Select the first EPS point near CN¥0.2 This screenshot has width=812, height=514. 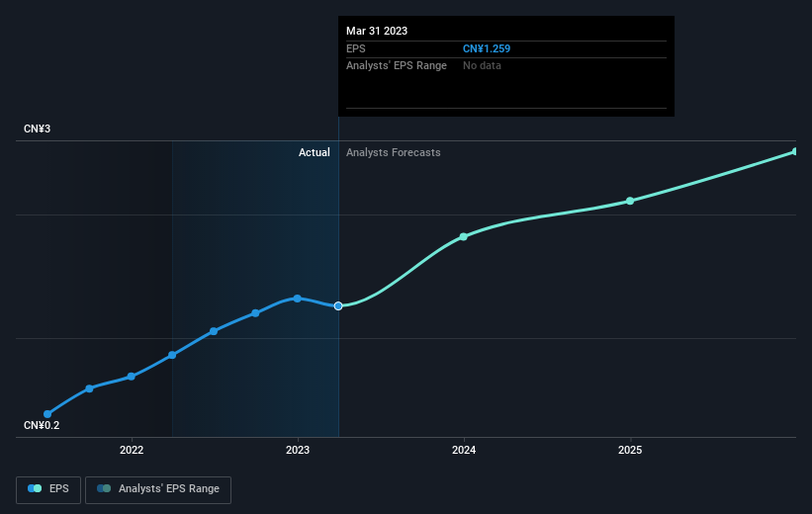coord(47,414)
